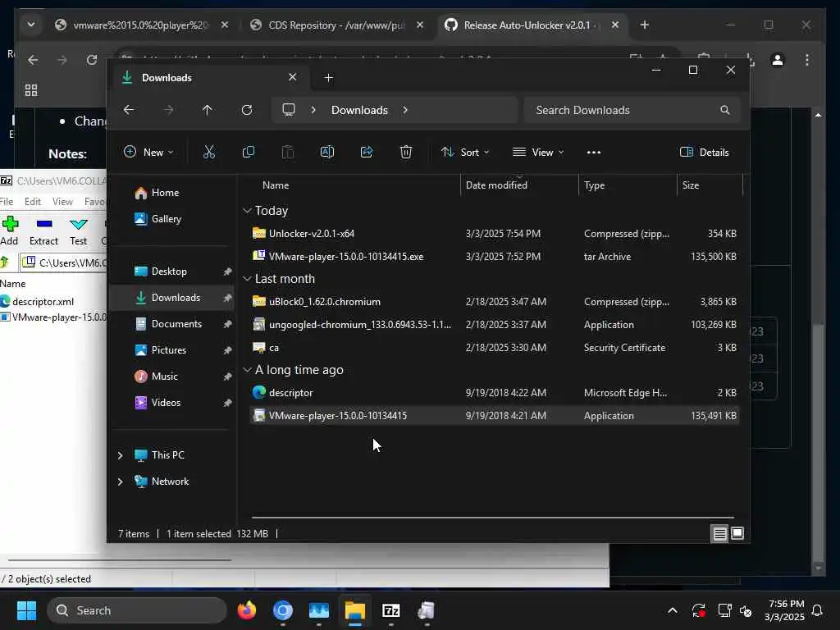This screenshot has height=630, width=840.
Task: Collapse the A long time ago group
Action: (x=247, y=370)
